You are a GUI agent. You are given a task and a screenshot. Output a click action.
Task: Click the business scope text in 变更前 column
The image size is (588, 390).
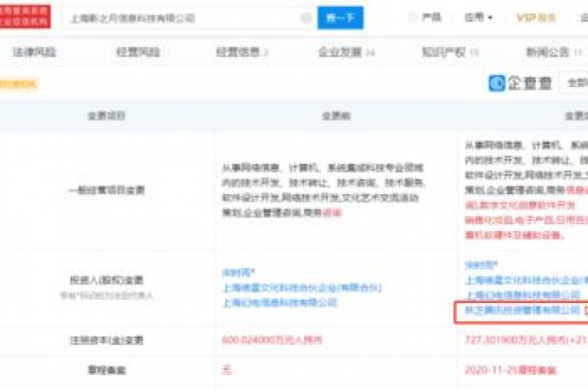click(x=323, y=190)
